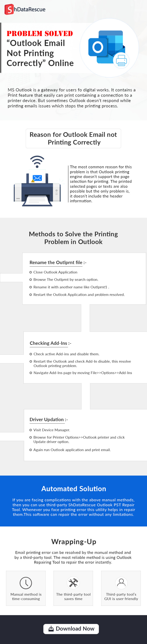Screen dimensions: 147x644
Task: Select the Driver Updation heading
Action: click(x=49, y=419)
